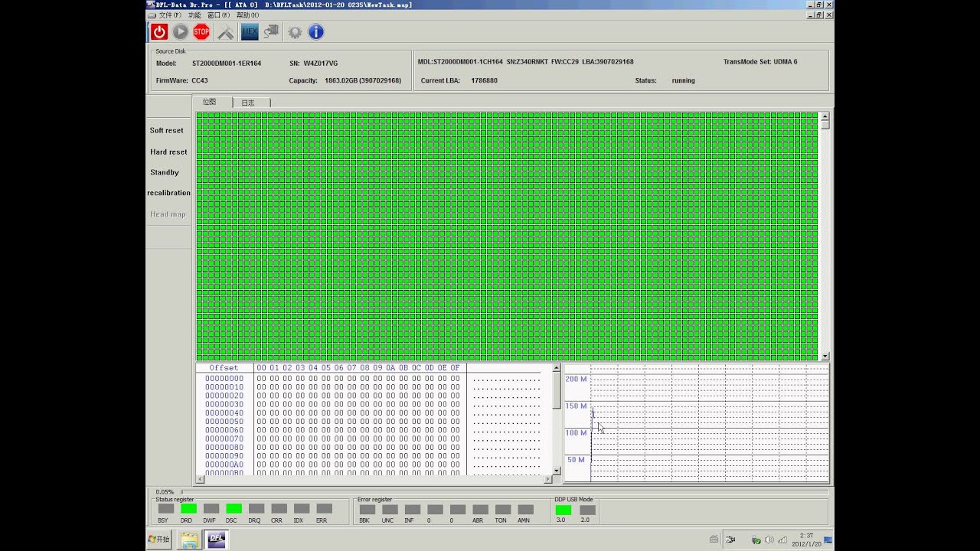The height and width of the screenshot is (551, 980).
Task: Click the Hard reset button
Action: coord(168,152)
